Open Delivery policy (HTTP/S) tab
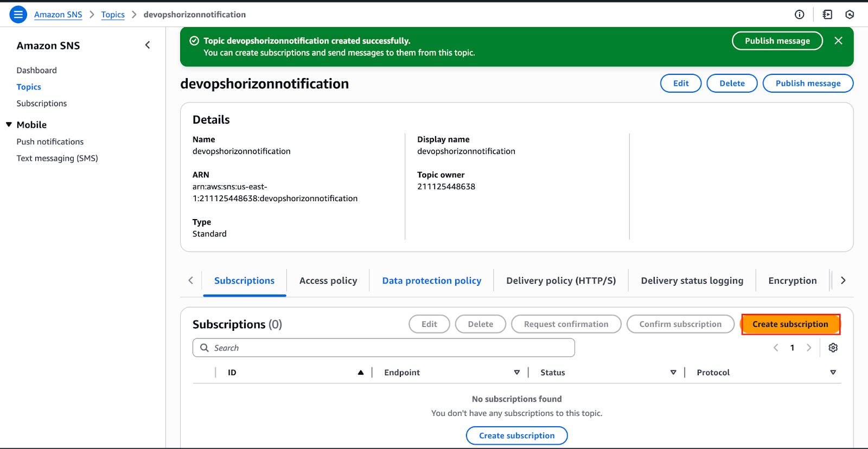Image resolution: width=868 pixels, height=449 pixels. [561, 281]
